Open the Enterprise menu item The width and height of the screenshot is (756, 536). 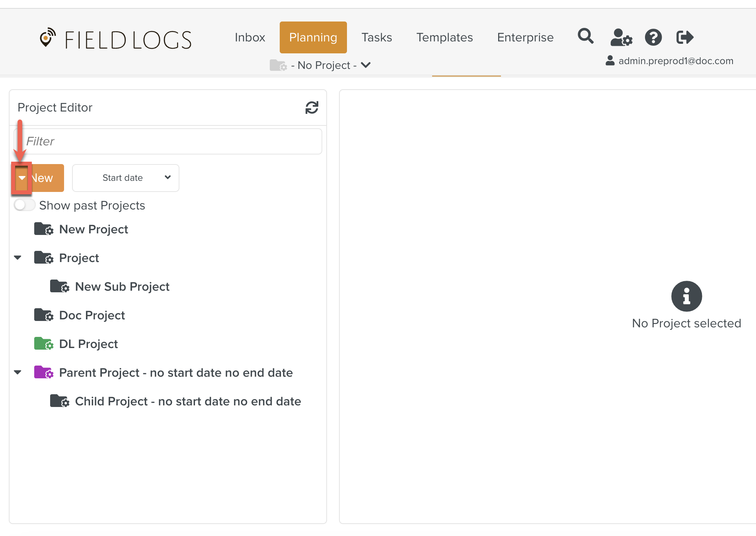tap(525, 37)
